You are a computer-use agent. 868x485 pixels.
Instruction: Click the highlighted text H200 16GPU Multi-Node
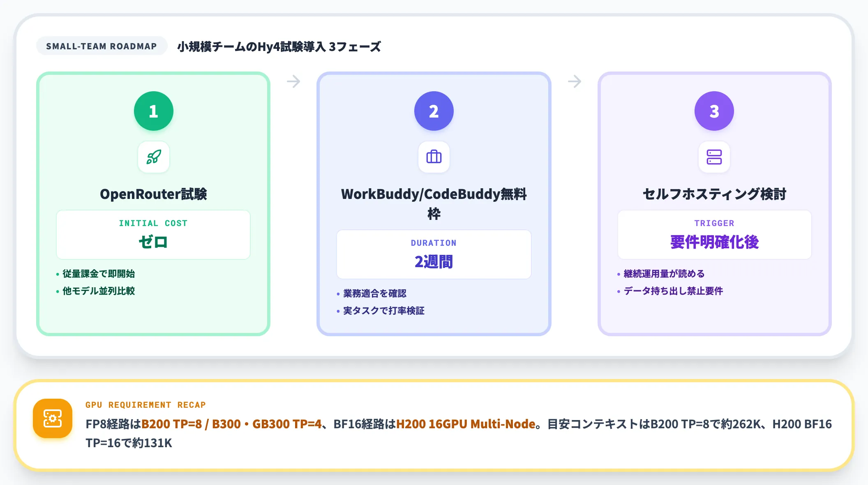(466, 424)
